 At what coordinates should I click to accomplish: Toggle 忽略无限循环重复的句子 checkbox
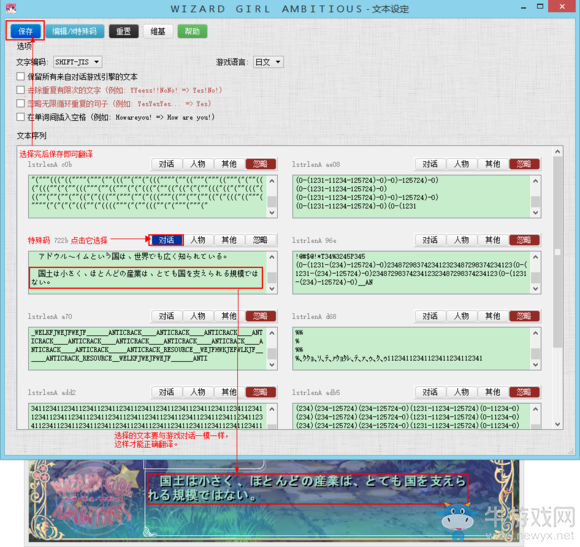(x=21, y=104)
